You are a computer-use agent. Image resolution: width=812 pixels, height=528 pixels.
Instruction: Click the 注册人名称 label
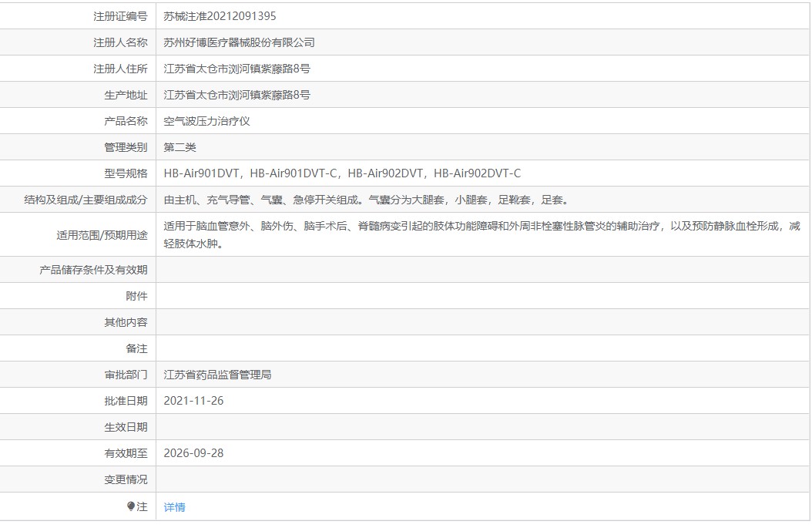[120, 42]
